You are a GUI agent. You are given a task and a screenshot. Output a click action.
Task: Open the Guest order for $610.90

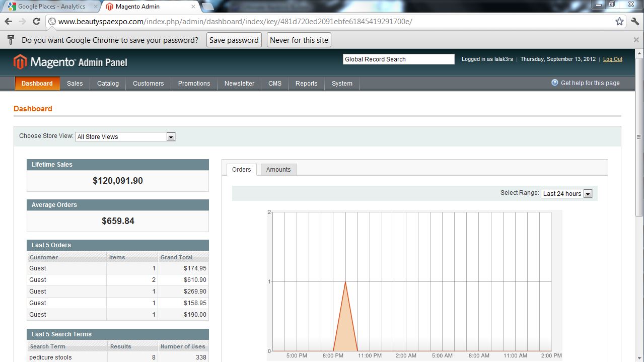118,280
